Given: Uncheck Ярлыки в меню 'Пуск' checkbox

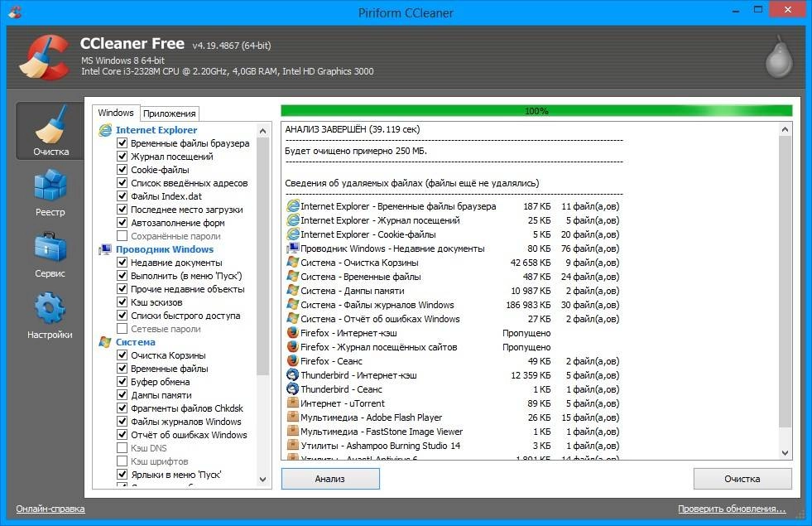Looking at the screenshot, I should coord(123,474).
